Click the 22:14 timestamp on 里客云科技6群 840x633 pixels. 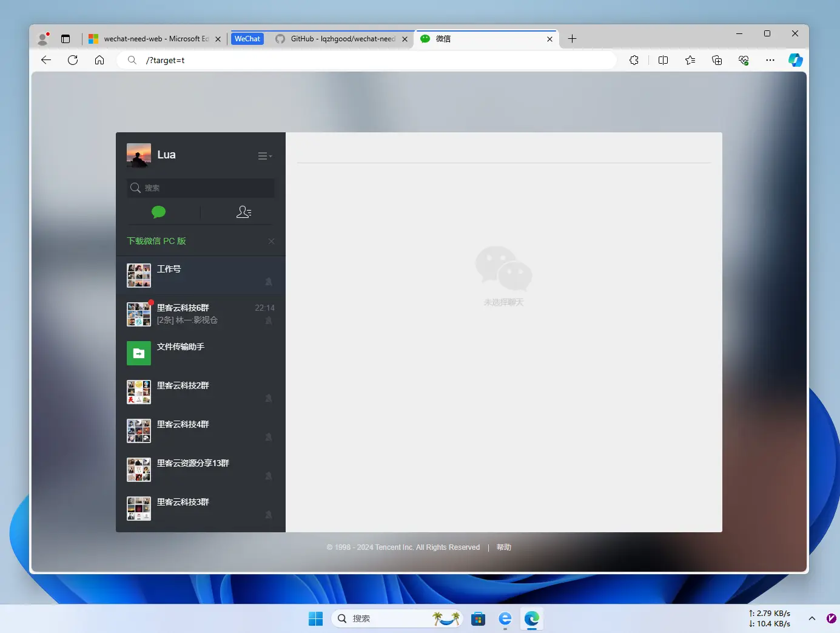coord(264,308)
